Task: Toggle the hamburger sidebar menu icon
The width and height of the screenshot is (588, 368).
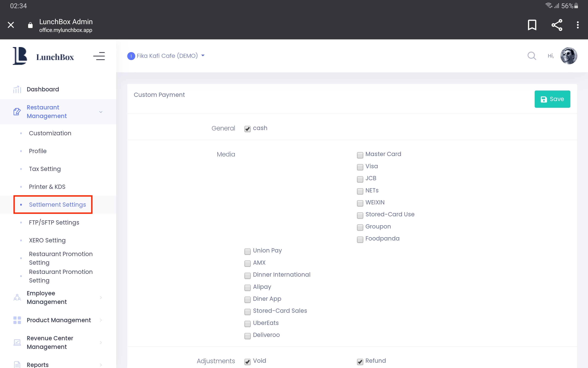Action: pyautogui.click(x=99, y=56)
